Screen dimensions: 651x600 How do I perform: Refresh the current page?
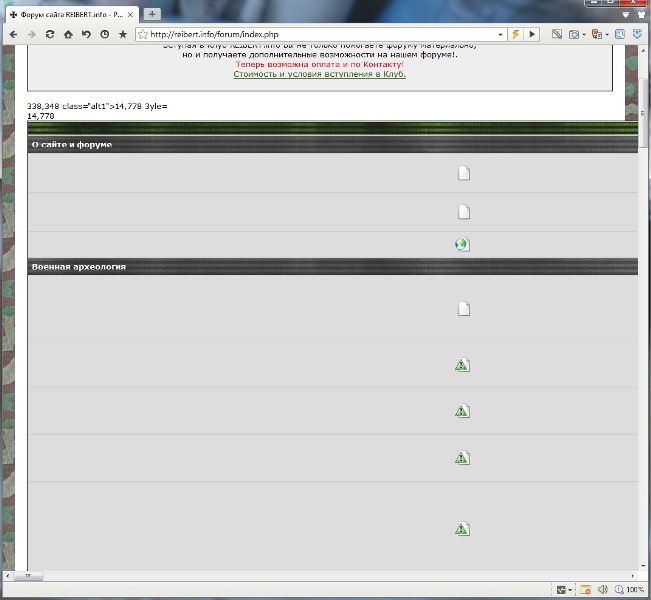pos(50,34)
